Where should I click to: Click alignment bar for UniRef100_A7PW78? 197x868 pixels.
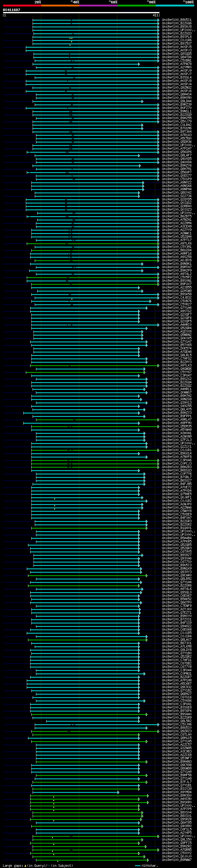click(x=87, y=64)
